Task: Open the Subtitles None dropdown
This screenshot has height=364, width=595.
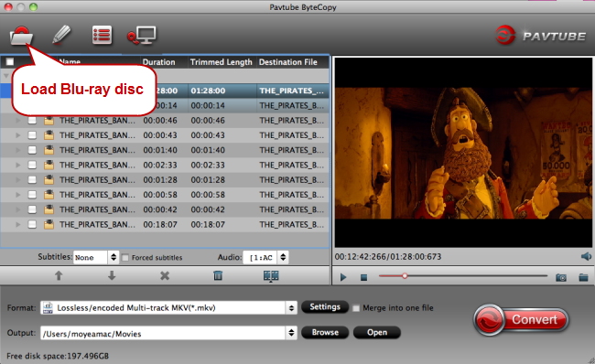Action: click(x=96, y=258)
